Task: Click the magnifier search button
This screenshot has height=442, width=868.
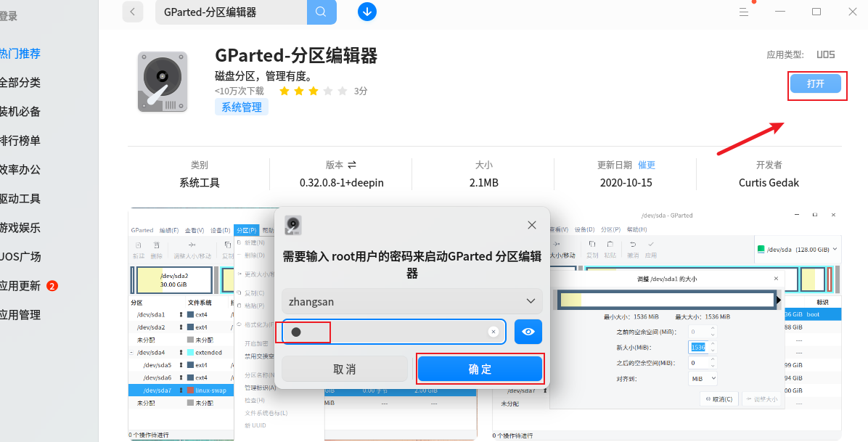Action: click(321, 12)
